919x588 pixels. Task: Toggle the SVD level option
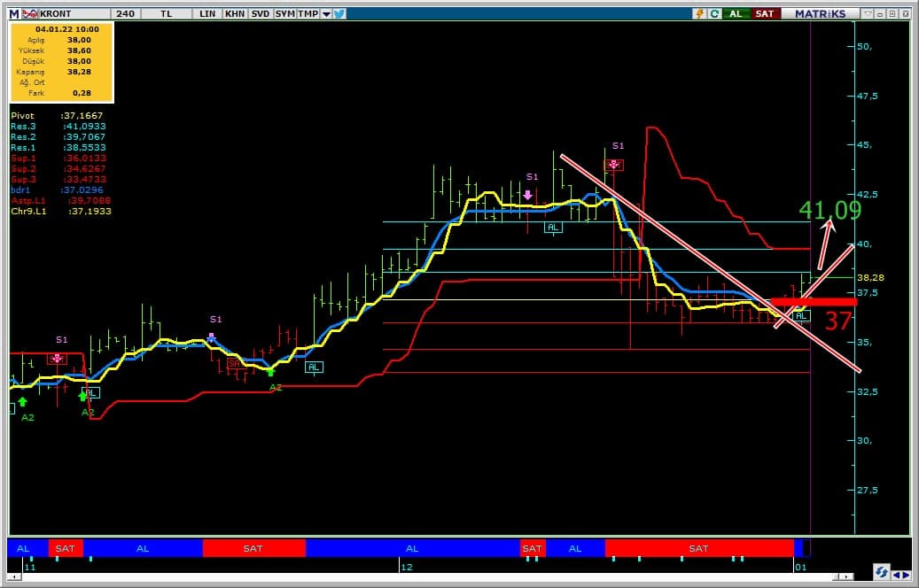click(261, 14)
